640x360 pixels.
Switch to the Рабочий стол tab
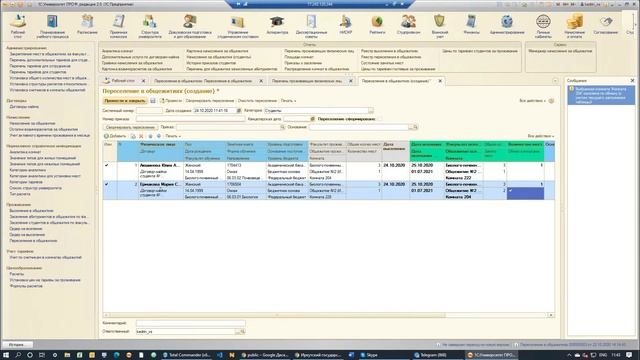[122, 81]
